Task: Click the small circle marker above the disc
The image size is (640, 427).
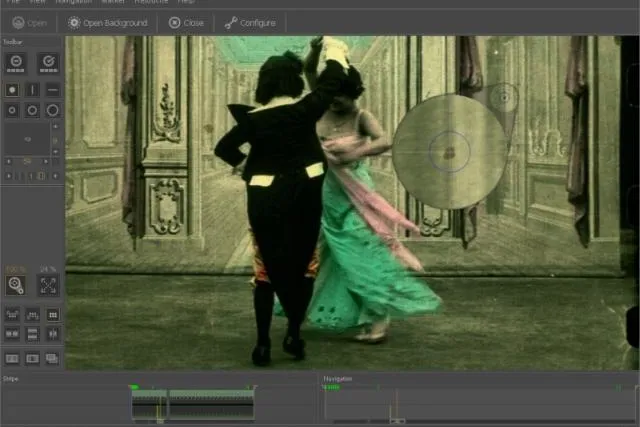Action: tap(504, 98)
